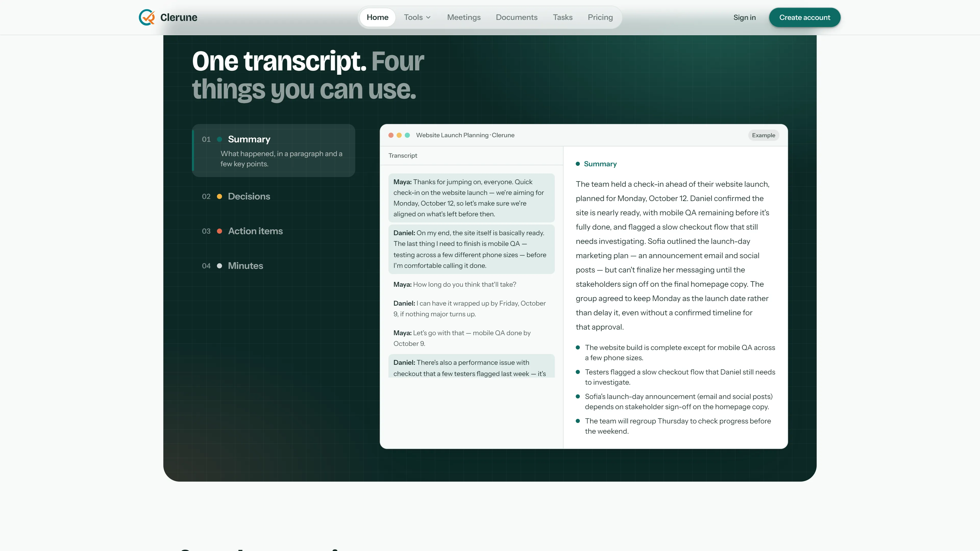980x551 pixels.
Task: Click the Transcript panel heading
Action: pyautogui.click(x=402, y=156)
